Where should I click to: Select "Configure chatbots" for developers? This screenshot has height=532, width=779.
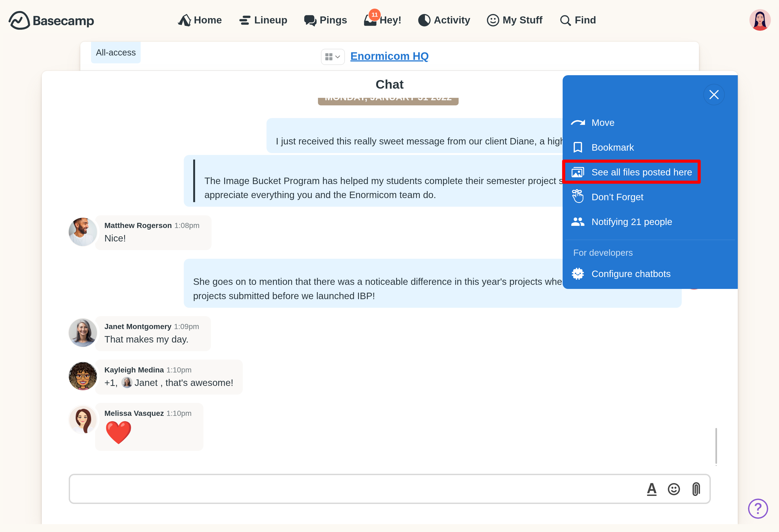point(631,274)
